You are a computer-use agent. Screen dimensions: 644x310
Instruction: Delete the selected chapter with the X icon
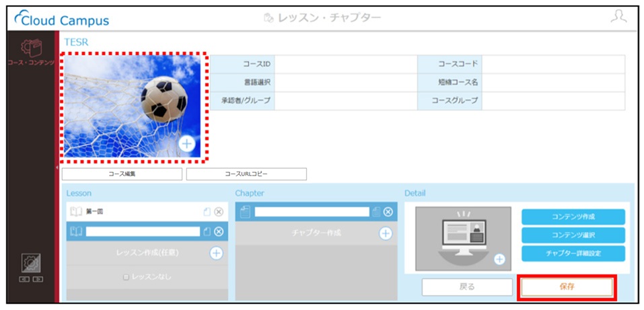coord(388,212)
